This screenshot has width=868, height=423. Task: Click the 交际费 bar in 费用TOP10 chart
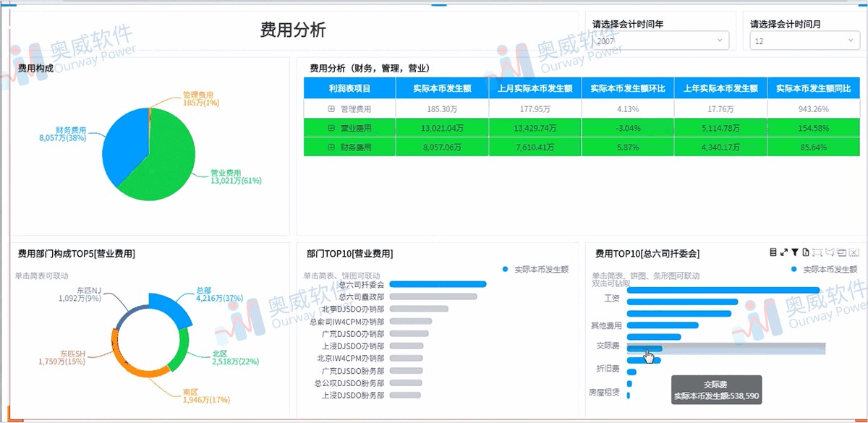coord(644,347)
